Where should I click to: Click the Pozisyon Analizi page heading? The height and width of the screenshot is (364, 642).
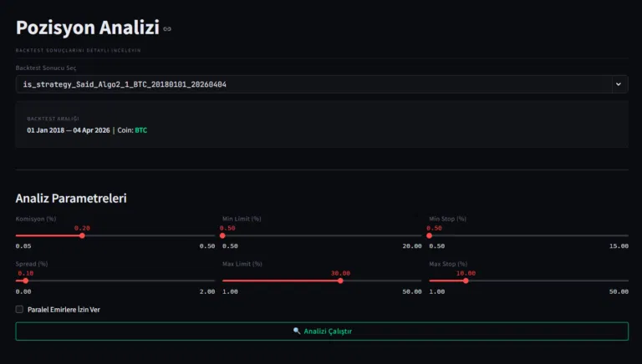[x=87, y=28]
